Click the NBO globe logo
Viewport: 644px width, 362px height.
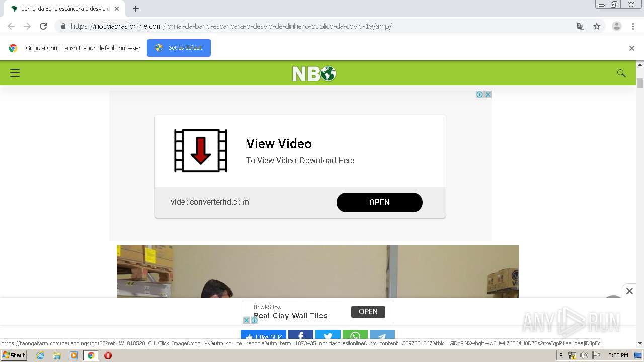coord(314,74)
